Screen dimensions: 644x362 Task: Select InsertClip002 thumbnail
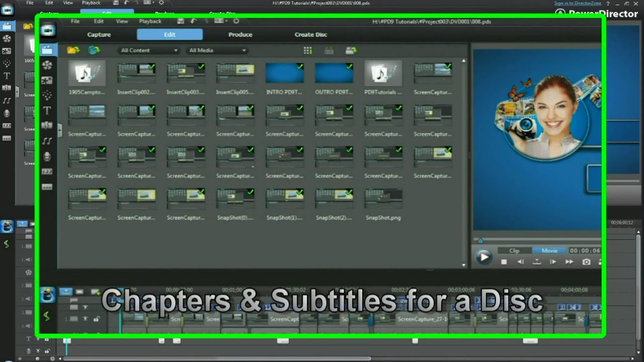pos(136,73)
